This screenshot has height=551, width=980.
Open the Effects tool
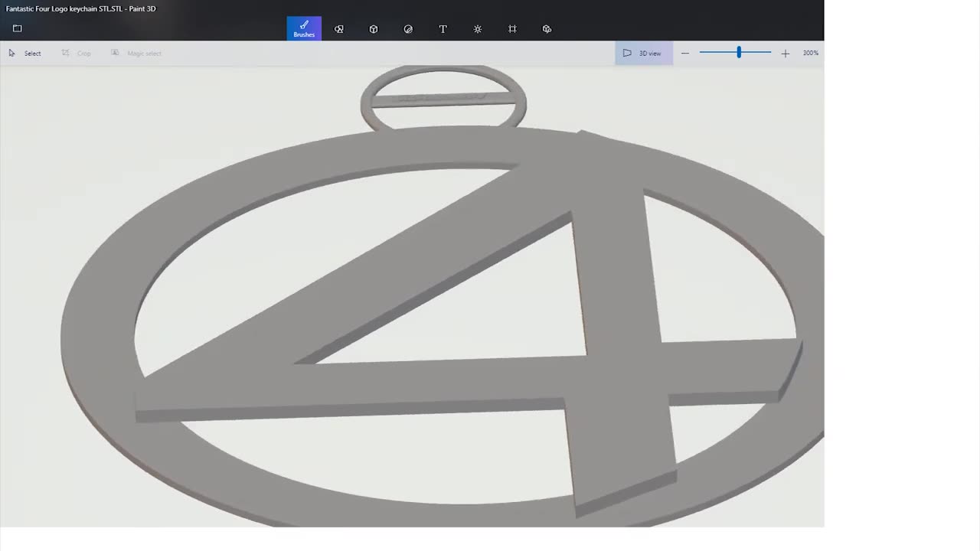point(478,29)
